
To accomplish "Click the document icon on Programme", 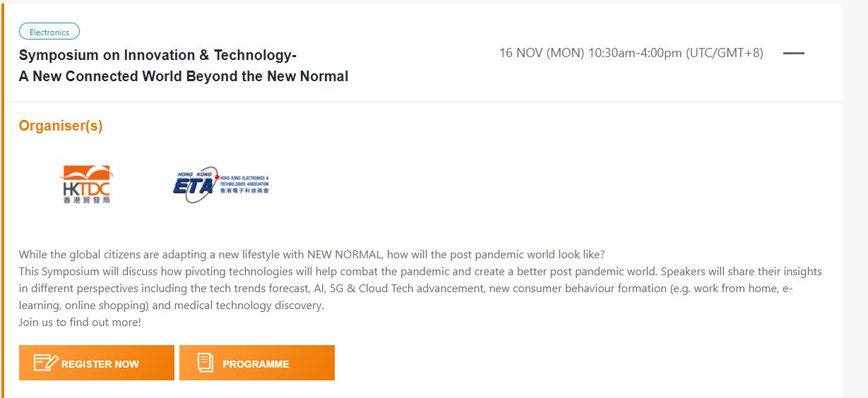I will (x=206, y=363).
